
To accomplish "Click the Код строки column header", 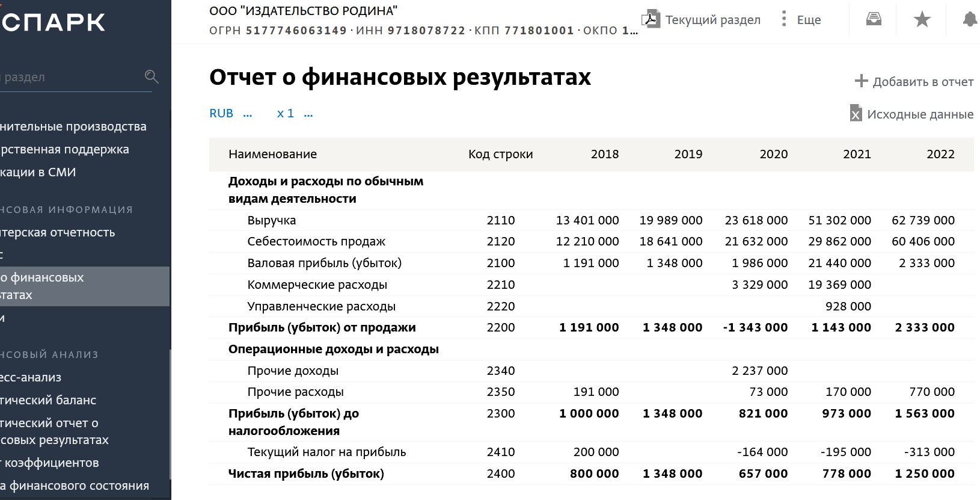I will (500, 154).
